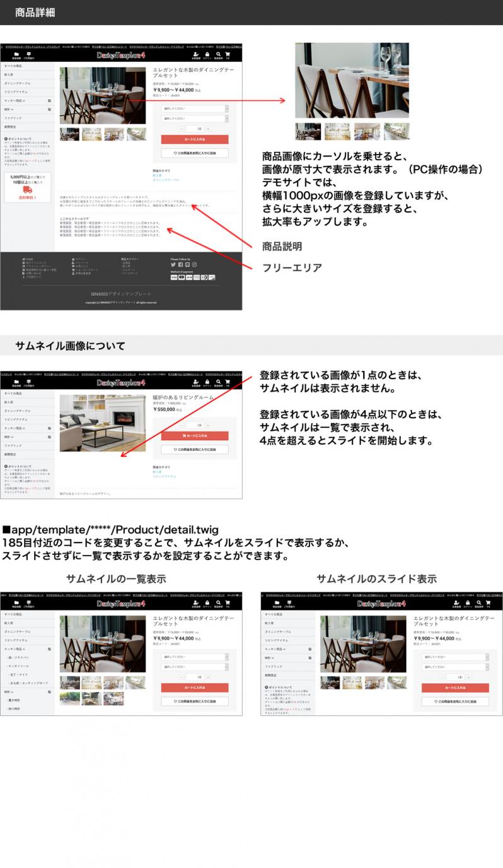Click the ¥550,000 price text
Screen dimensions: 503x868
coord(164,409)
